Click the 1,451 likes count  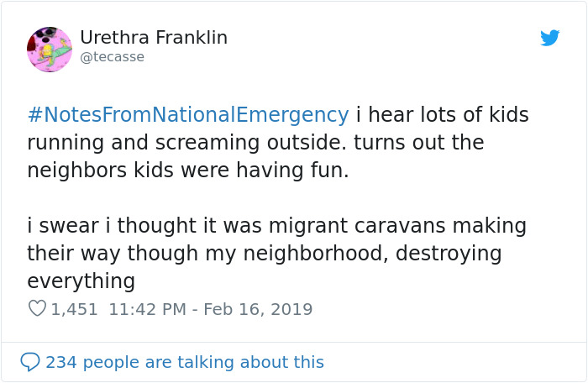click(75, 309)
